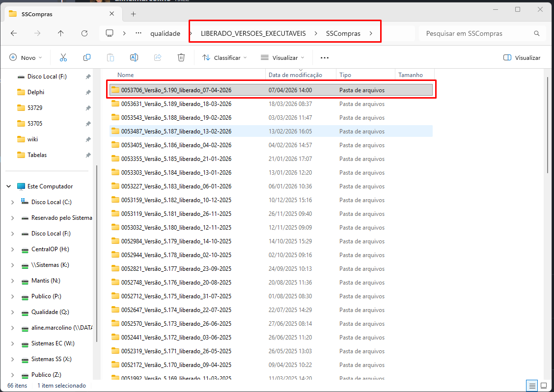Open the Novo dropdown menu
This screenshot has width=554, height=392.
[26, 57]
